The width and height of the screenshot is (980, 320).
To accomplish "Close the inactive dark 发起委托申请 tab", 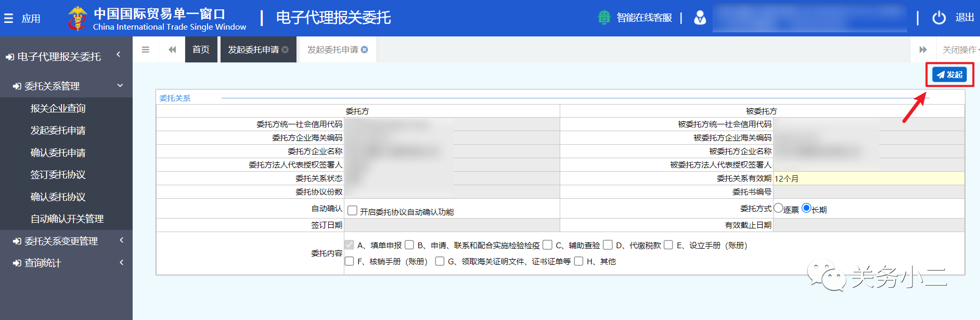I will pyautogui.click(x=285, y=49).
